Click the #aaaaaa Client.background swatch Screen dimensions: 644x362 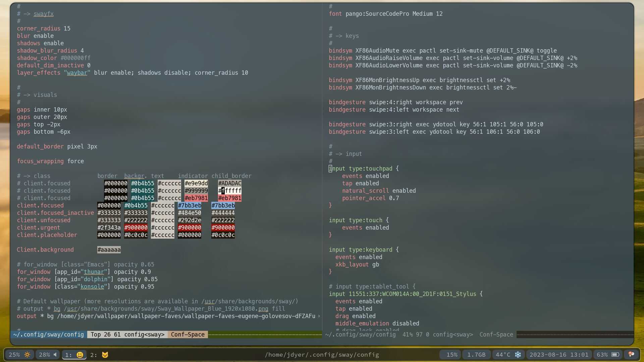tap(109, 250)
